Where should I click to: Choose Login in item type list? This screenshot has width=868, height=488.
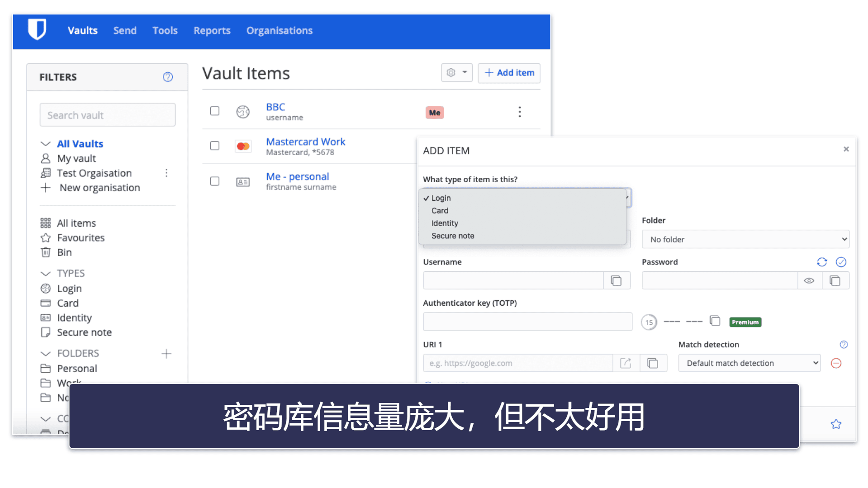click(441, 198)
